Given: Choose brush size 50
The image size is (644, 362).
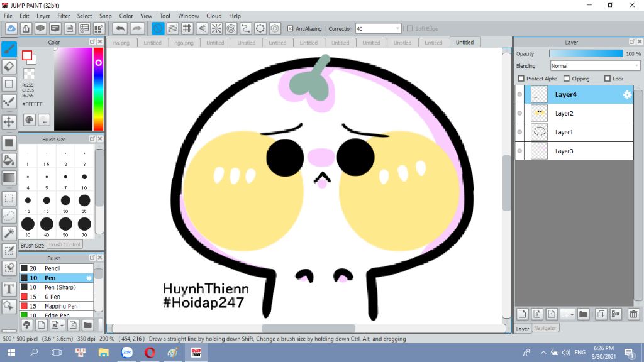Looking at the screenshot, I should [x=65, y=226].
